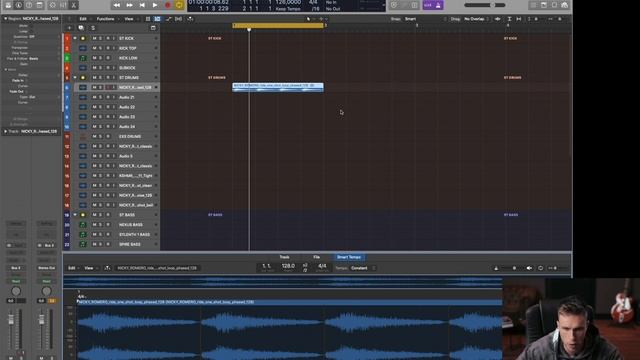
Task: Expand the Track inspector disclosure triangle
Action: pyautogui.click(x=5, y=131)
